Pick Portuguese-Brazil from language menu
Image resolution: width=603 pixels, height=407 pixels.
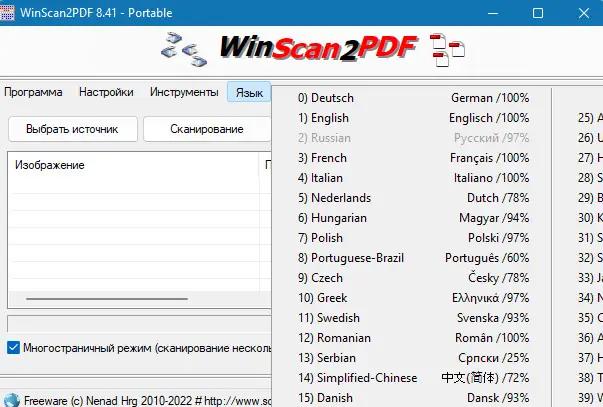point(413,258)
